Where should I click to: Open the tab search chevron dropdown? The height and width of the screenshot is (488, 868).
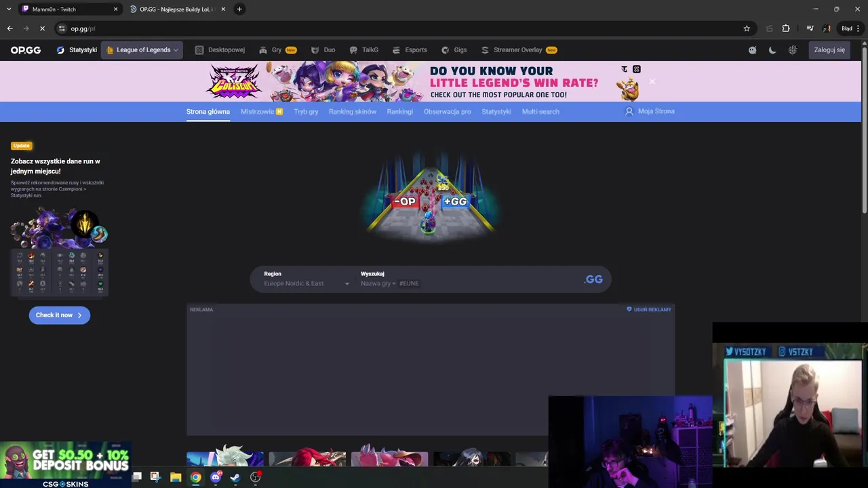pos(8,9)
